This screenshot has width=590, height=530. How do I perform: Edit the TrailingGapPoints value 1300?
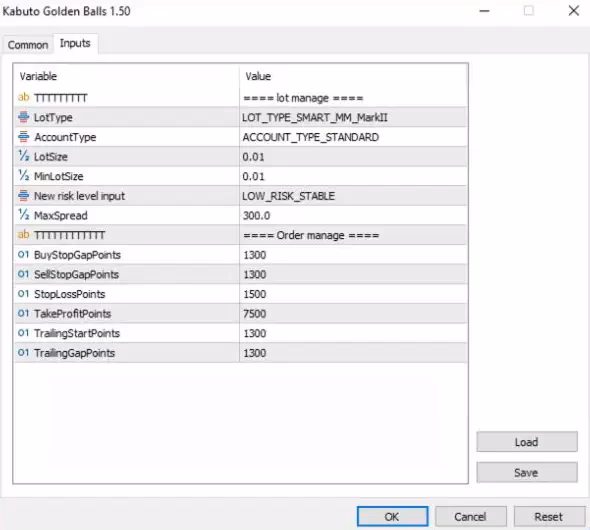coord(353,353)
